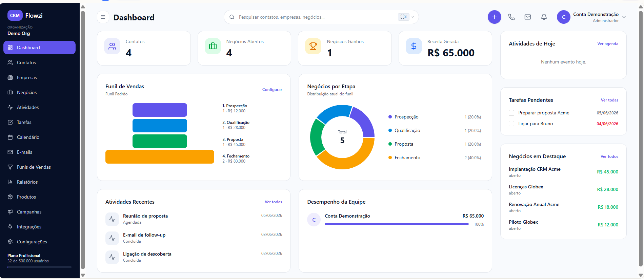Click the Prospecção legend entry in donut chart
Viewport: 644px width, 279px height.
point(435,117)
